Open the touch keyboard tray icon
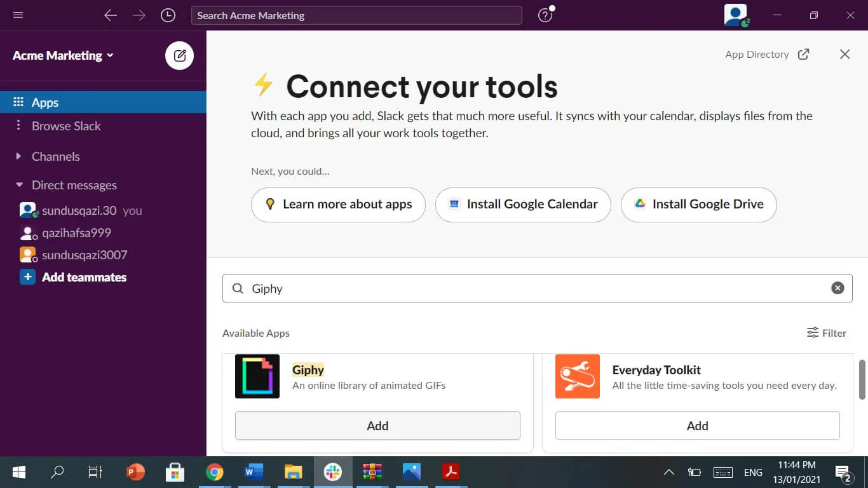This screenshot has height=488, width=868. [723, 472]
